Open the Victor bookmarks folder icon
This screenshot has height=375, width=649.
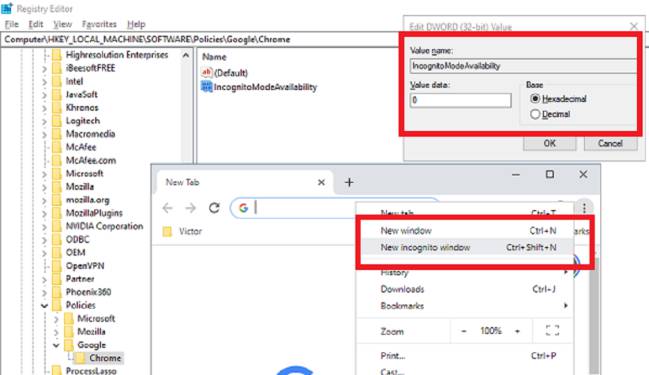[167, 231]
